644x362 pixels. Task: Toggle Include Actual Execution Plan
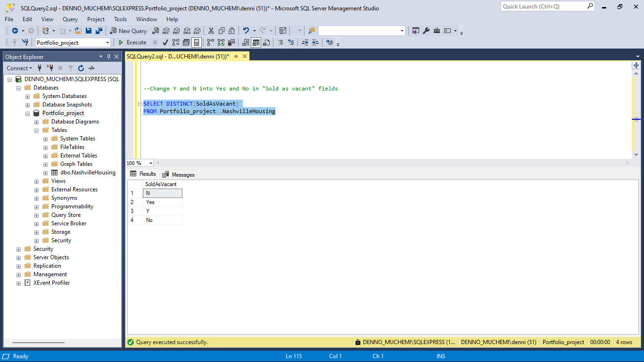pyautogui.click(x=211, y=42)
